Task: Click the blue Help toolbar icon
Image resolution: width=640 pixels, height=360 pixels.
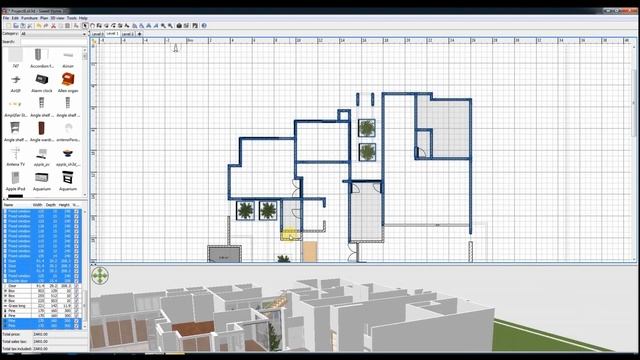Action: 204,25
